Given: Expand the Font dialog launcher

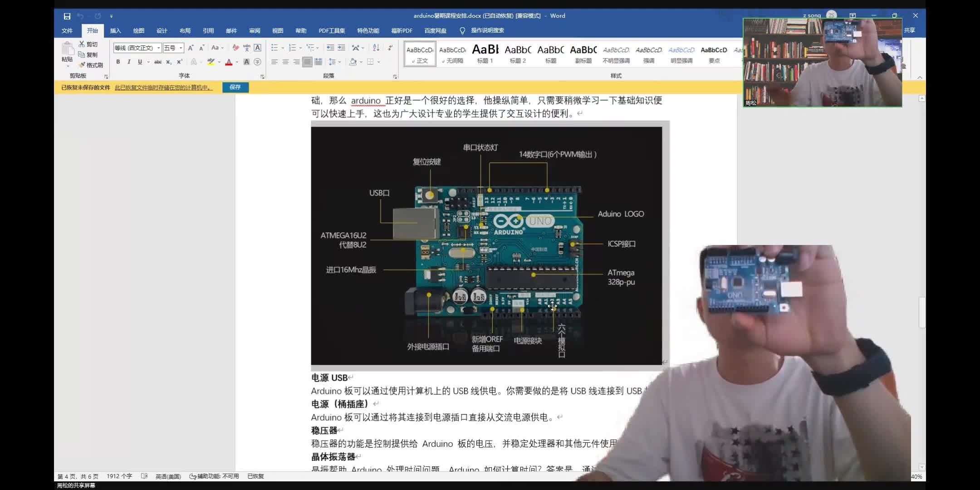Looking at the screenshot, I should coord(262,76).
